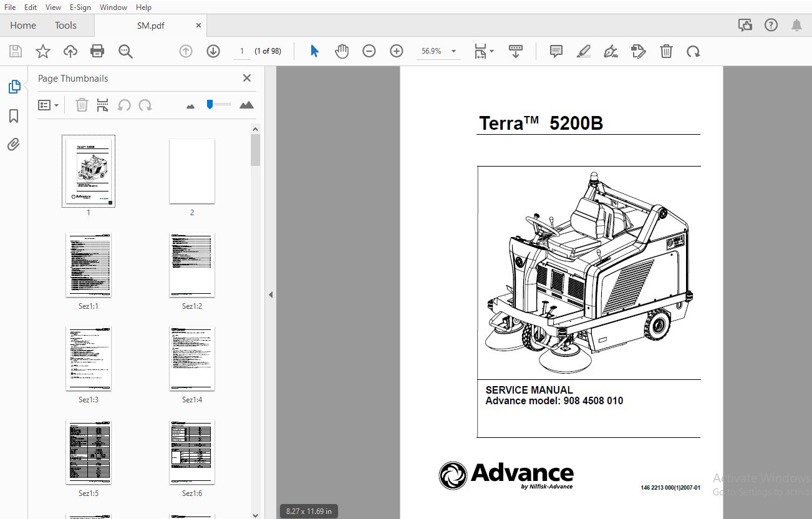Select the Sez1:6 page thumbnail
812x519 pixels.
pos(192,452)
